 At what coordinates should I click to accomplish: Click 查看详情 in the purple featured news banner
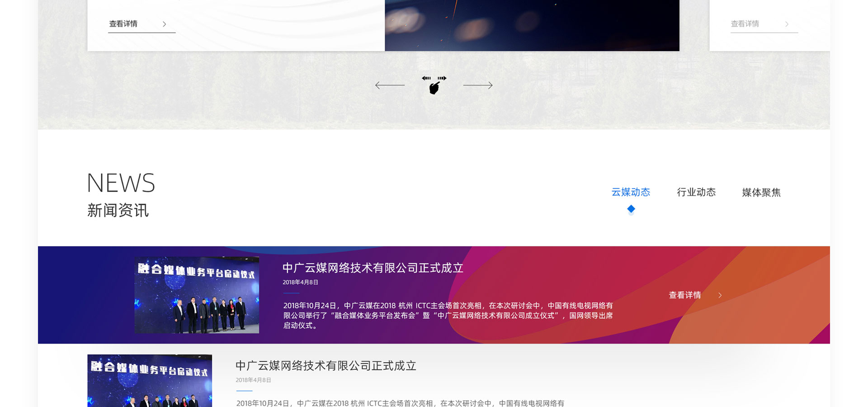[685, 295]
